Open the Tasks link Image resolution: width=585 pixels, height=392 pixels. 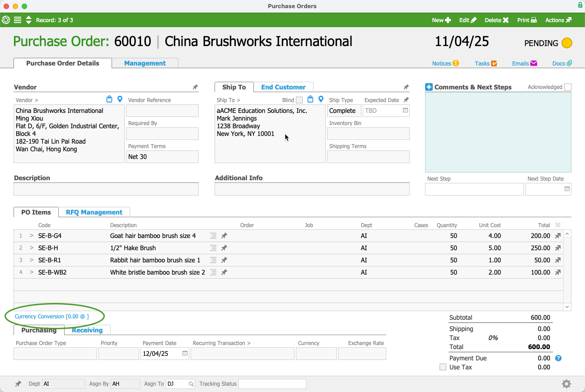(486, 63)
